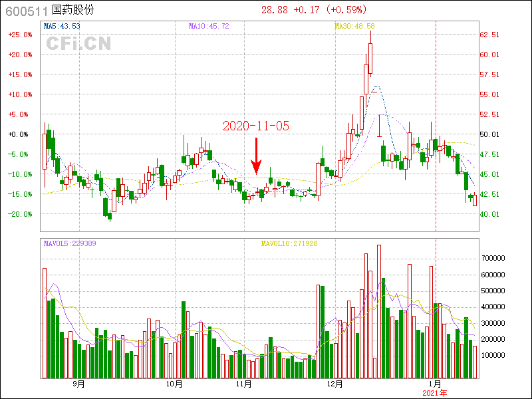Click the 600511 stock code

click(x=27, y=11)
